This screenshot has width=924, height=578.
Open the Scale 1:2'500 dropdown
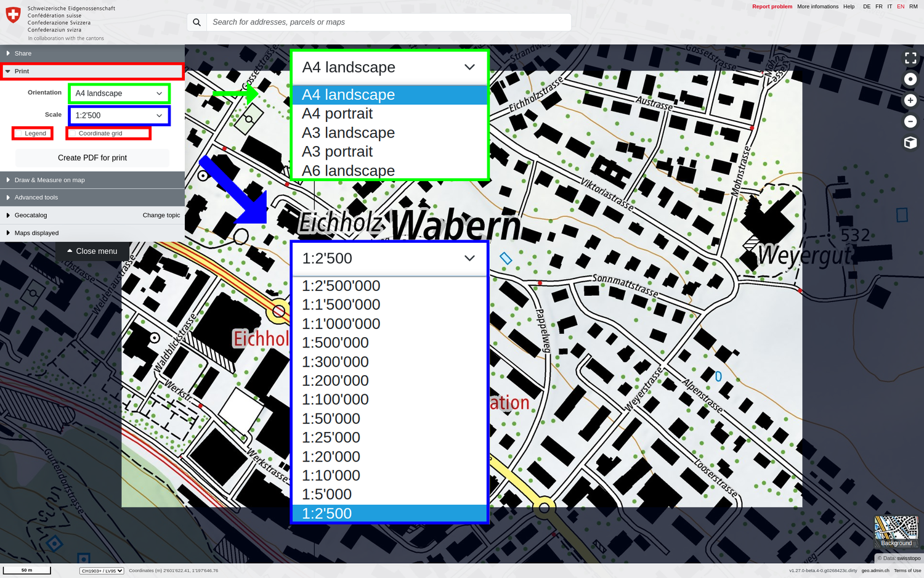(x=119, y=115)
